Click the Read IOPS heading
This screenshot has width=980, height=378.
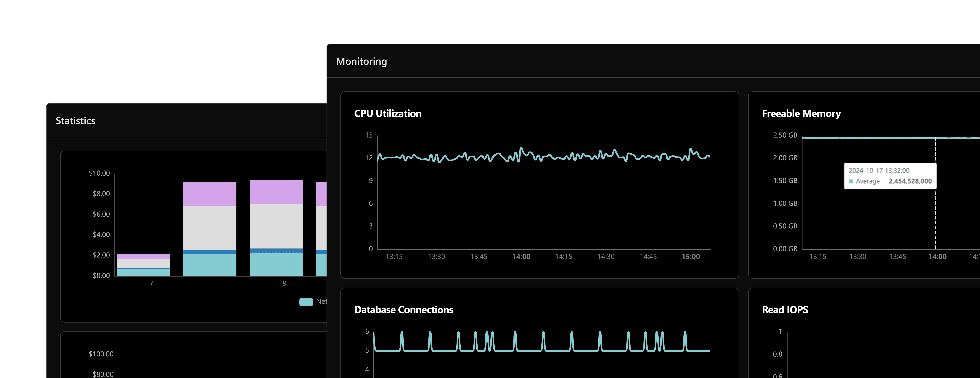pos(785,310)
